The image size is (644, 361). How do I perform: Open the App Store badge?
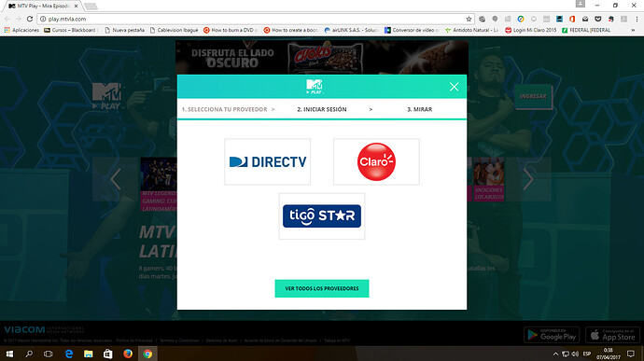pyautogui.click(x=612, y=335)
